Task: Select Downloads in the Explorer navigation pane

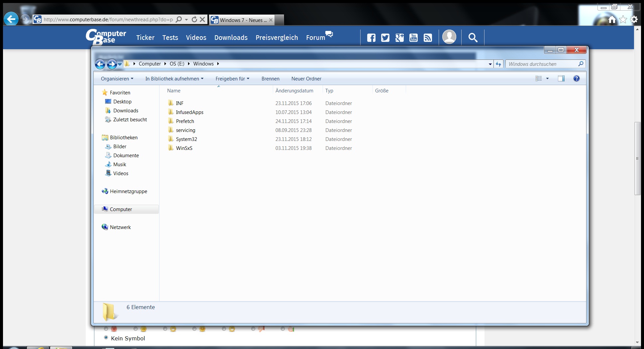Action: coord(126,111)
